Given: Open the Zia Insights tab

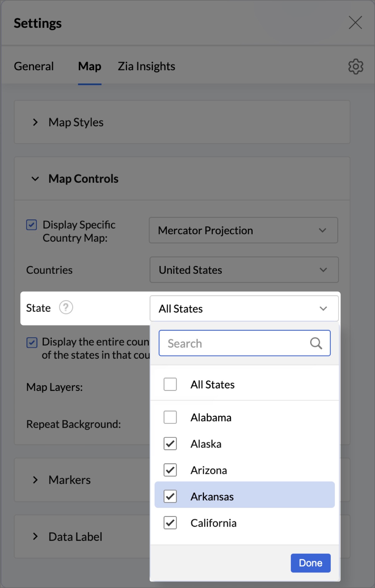Looking at the screenshot, I should click(x=146, y=66).
